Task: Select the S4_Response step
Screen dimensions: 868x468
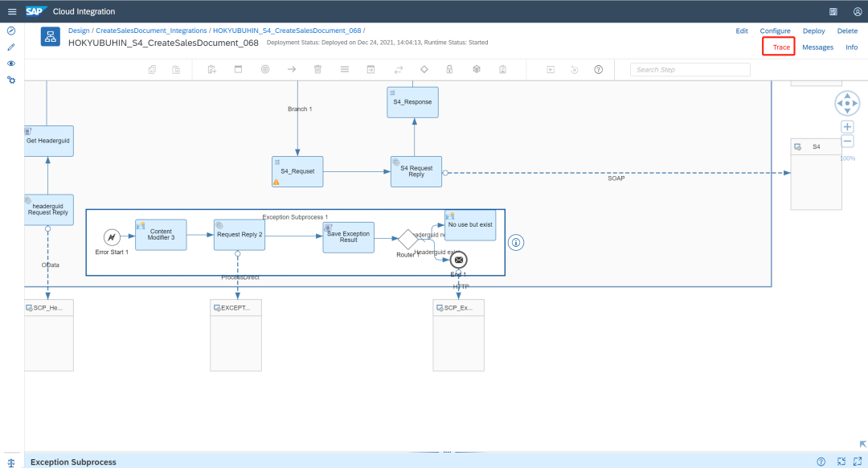Action: [412, 102]
